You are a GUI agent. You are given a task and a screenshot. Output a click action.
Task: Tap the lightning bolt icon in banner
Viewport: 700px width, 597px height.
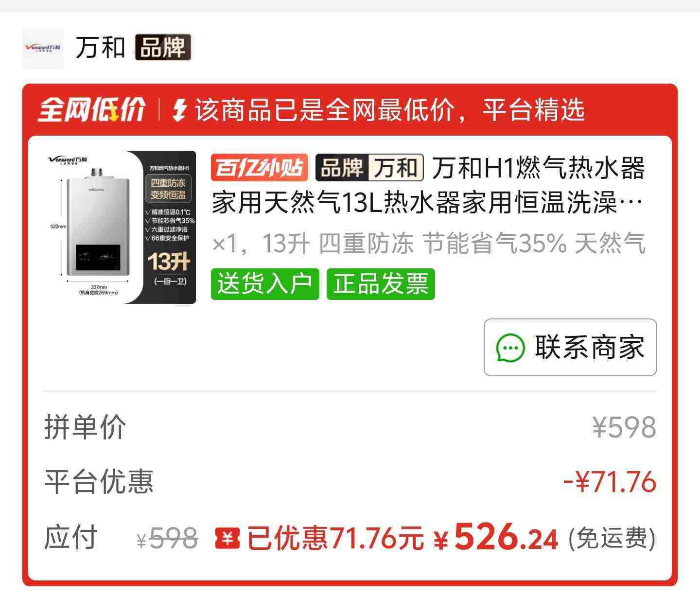[x=180, y=110]
